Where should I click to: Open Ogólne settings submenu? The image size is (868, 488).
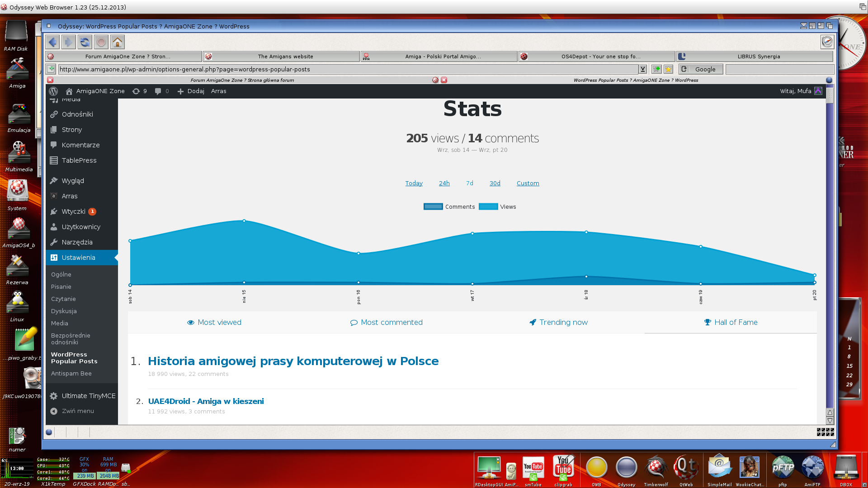(61, 275)
